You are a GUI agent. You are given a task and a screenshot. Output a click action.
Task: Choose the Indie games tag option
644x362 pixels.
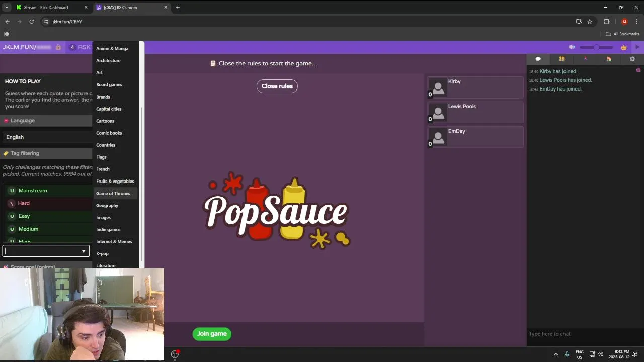click(x=115, y=229)
